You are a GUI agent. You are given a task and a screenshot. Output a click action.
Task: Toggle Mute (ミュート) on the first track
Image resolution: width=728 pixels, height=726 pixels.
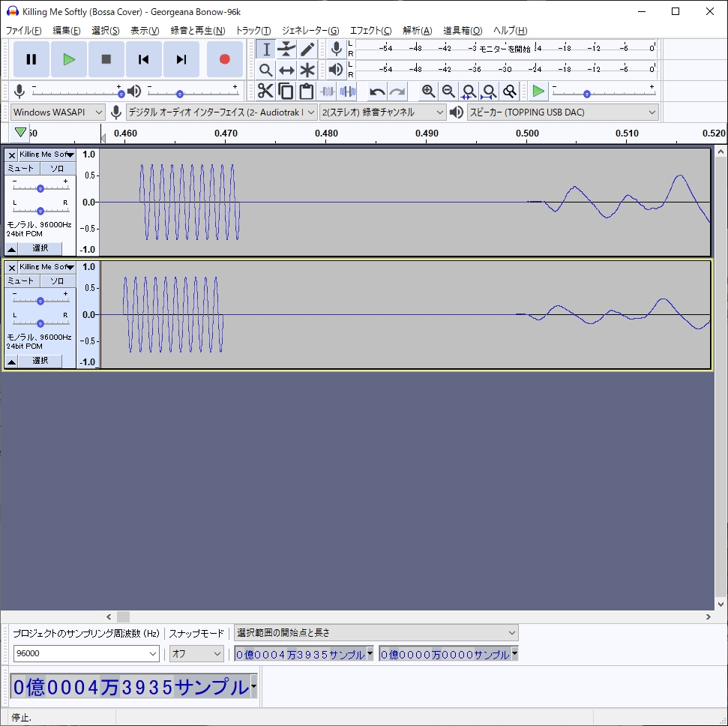tap(21, 168)
